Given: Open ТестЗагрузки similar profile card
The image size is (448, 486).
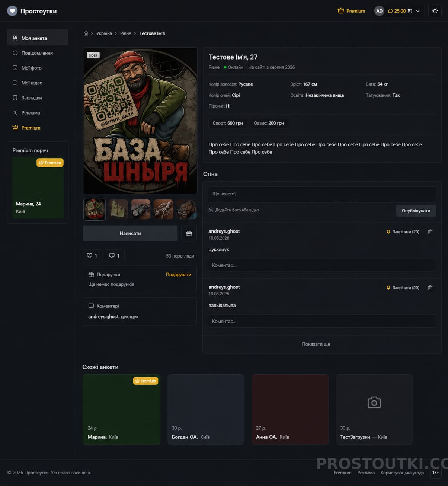Looking at the screenshot, I should (x=374, y=409).
